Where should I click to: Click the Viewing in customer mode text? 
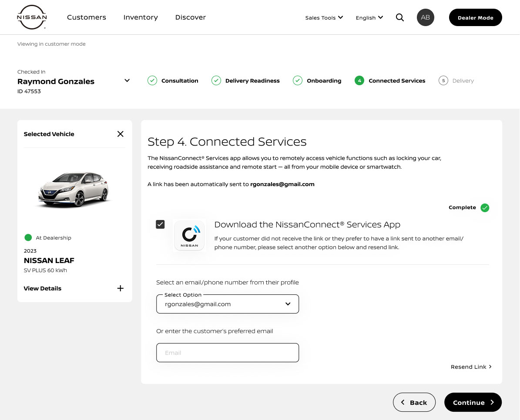tap(51, 44)
